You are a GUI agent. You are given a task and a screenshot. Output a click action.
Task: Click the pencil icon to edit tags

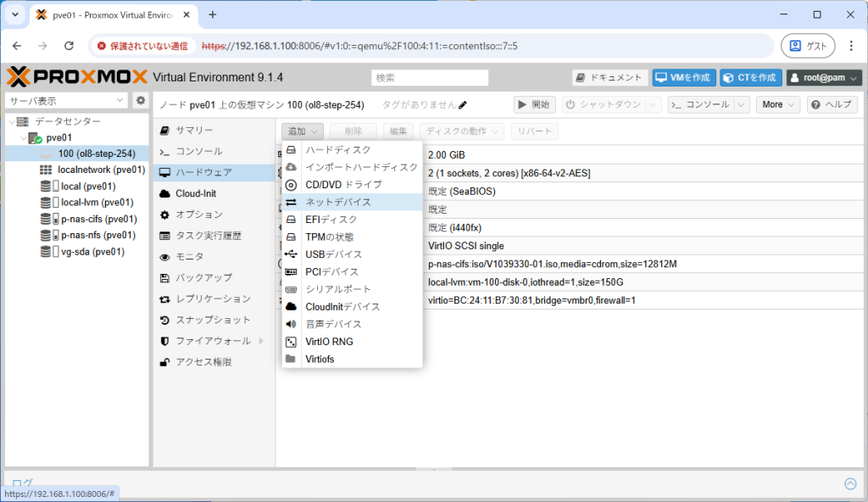463,105
